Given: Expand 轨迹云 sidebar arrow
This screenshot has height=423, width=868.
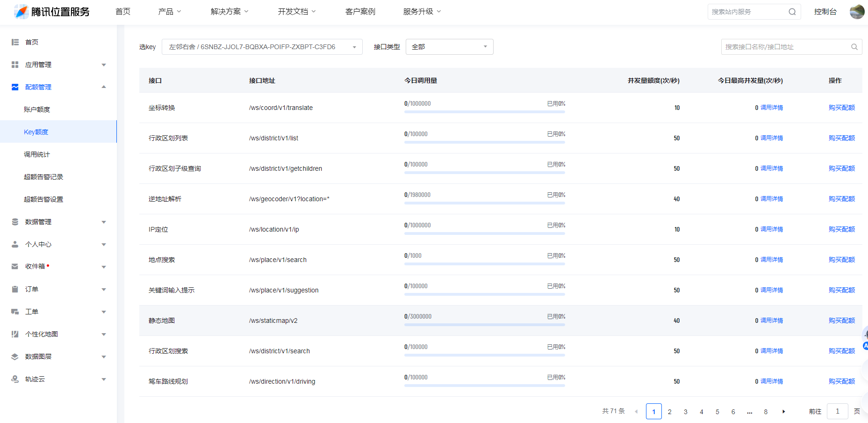Looking at the screenshot, I should (x=104, y=379).
